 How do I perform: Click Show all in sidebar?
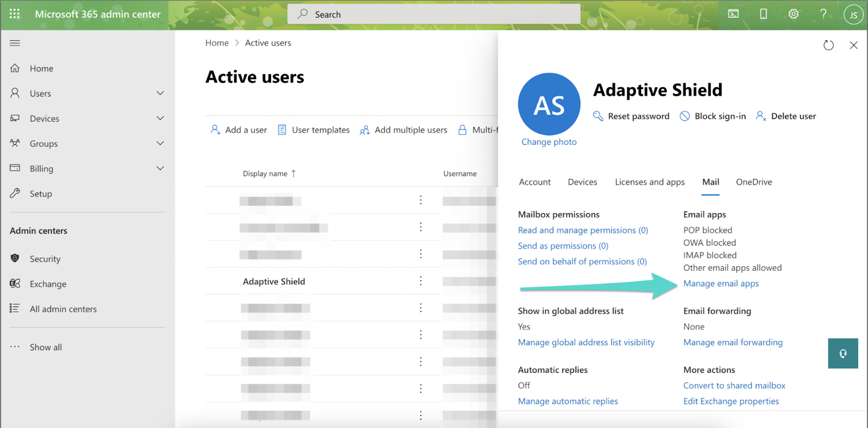point(46,347)
